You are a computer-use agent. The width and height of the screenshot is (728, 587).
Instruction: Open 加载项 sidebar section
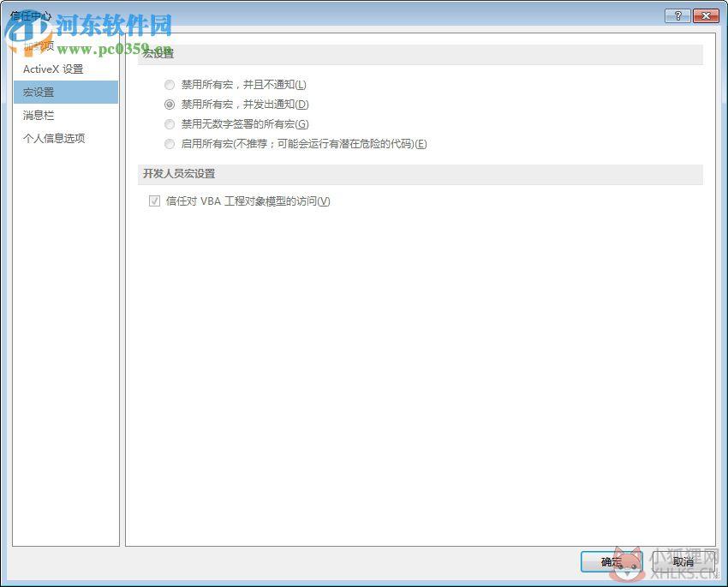[66, 46]
